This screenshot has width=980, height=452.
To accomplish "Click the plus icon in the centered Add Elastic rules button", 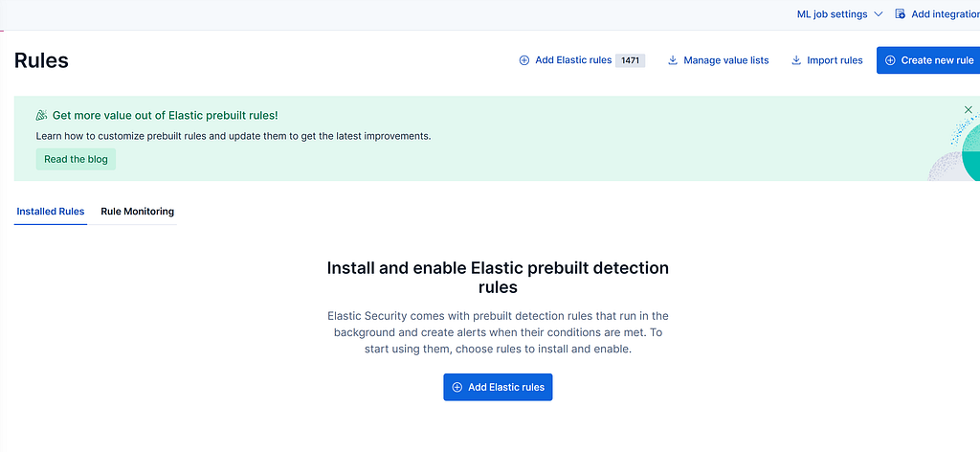I will [x=457, y=387].
